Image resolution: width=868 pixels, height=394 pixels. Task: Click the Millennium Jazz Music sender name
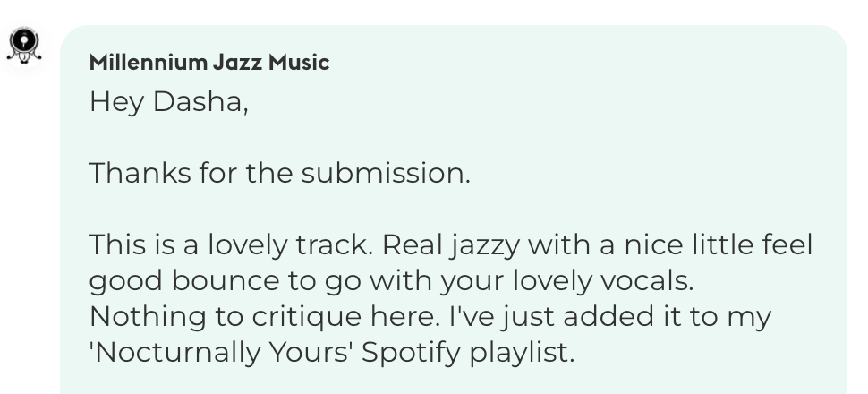[x=209, y=62]
